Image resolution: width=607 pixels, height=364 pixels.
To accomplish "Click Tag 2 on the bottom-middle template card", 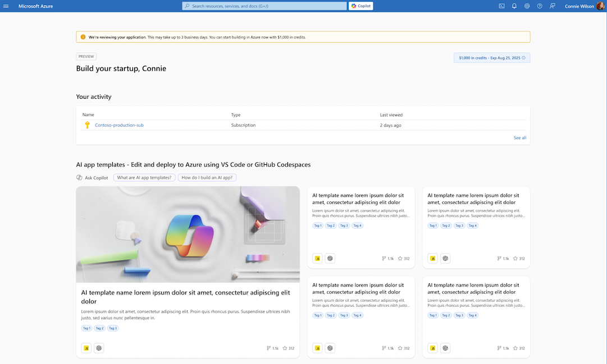I will (331, 315).
